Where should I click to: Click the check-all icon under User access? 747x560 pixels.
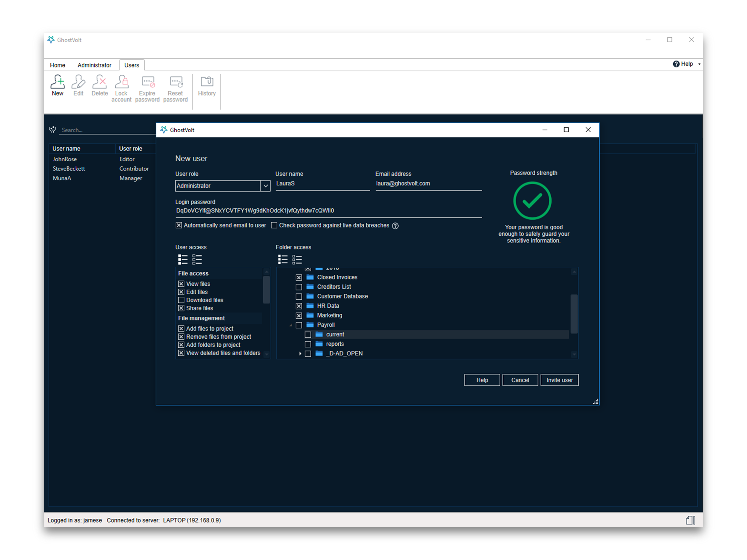[x=183, y=260]
